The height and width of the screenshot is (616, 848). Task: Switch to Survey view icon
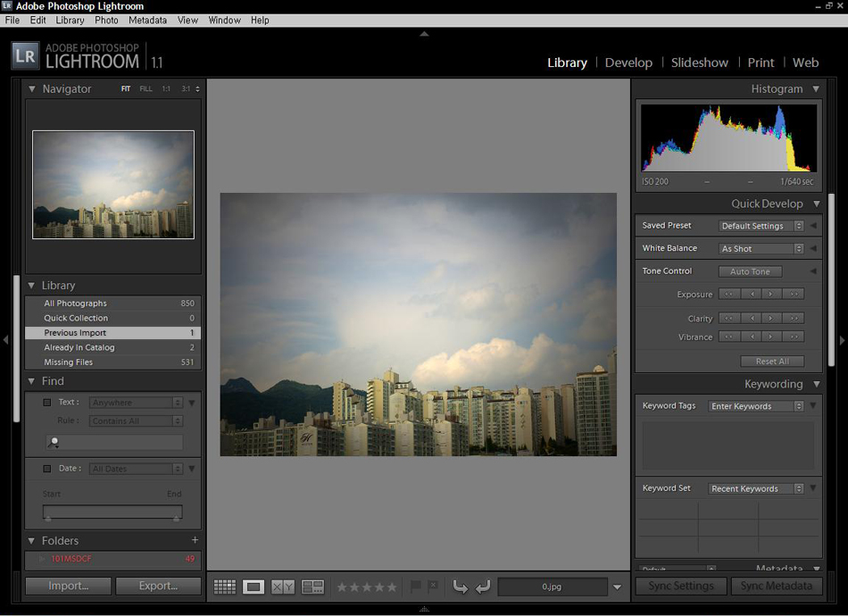tap(312, 587)
